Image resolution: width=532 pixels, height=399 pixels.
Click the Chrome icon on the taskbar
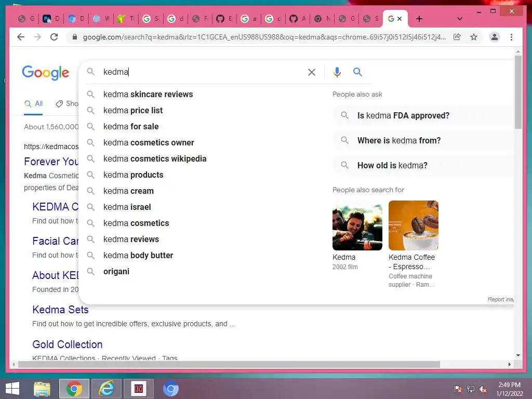coord(74,389)
